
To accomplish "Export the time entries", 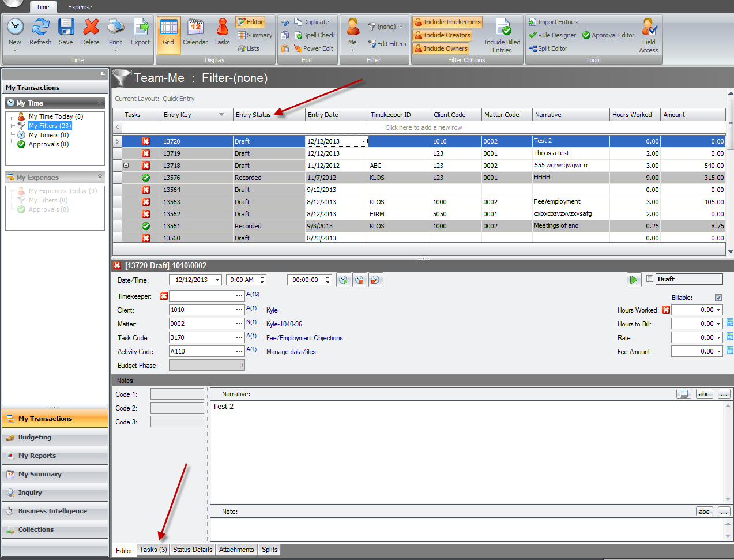I will click(x=140, y=33).
